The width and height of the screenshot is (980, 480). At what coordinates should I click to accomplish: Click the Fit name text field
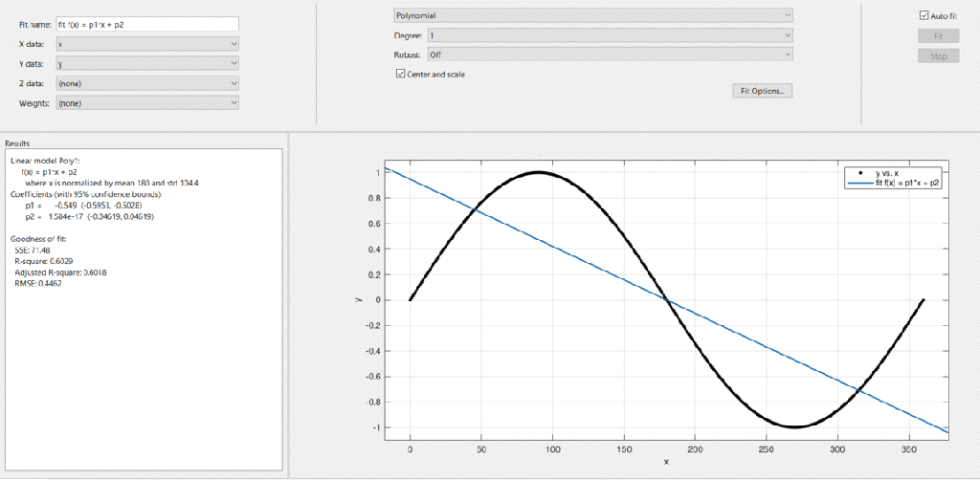tap(146, 24)
